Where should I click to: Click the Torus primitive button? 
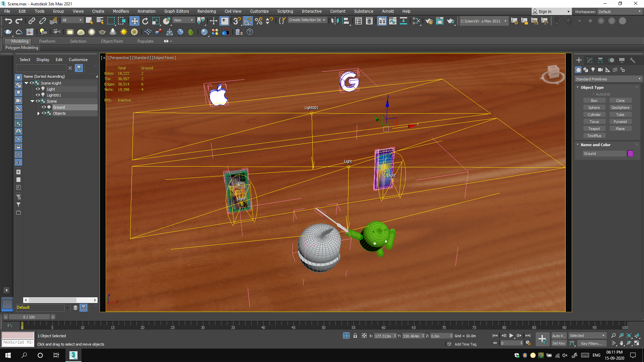pos(594,122)
